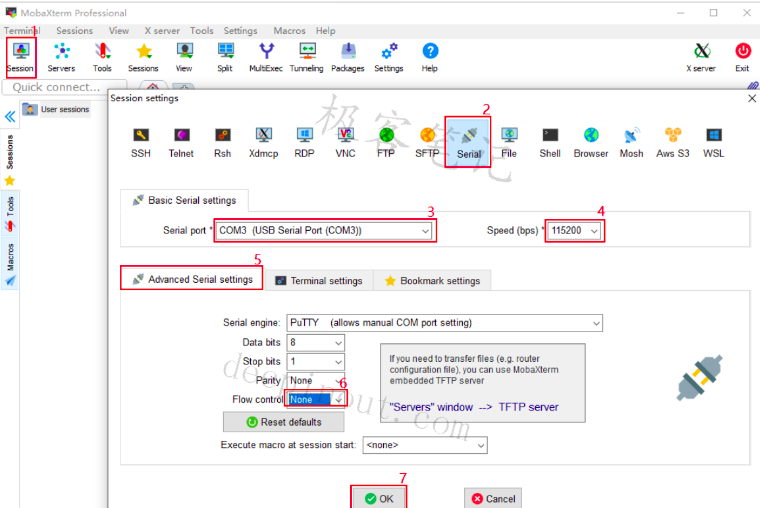Choose the FTP session type
The height and width of the screenshot is (508, 760).
(x=386, y=143)
